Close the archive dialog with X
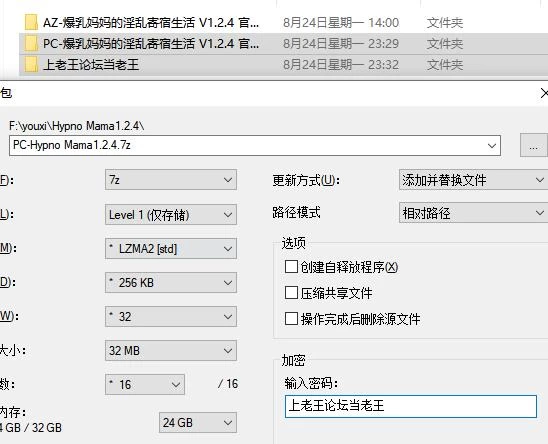 coord(544,93)
